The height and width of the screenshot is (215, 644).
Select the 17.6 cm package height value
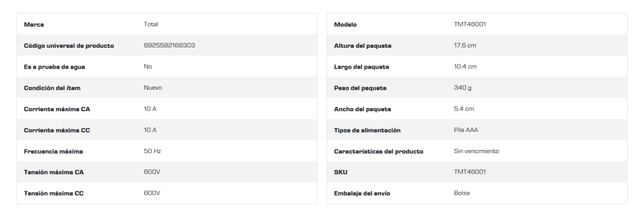(465, 46)
